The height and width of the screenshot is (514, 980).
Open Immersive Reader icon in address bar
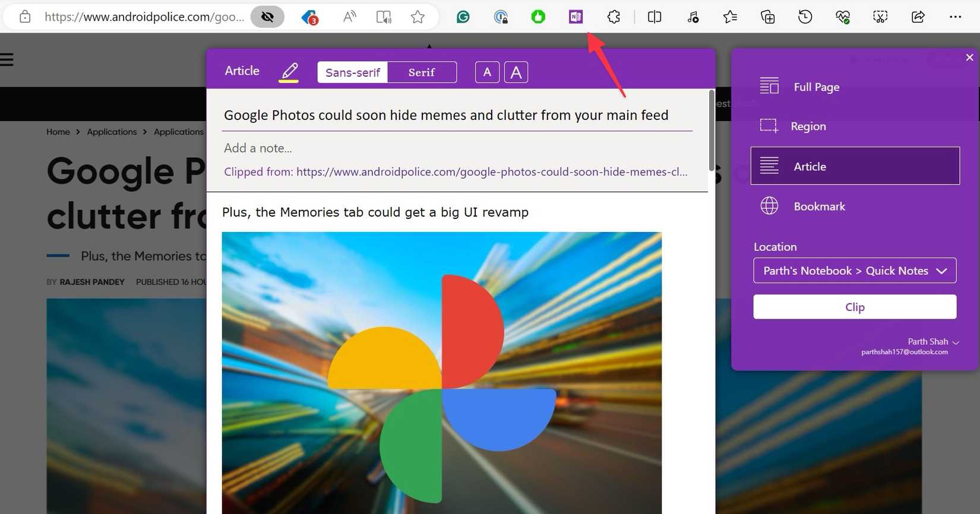click(x=384, y=17)
